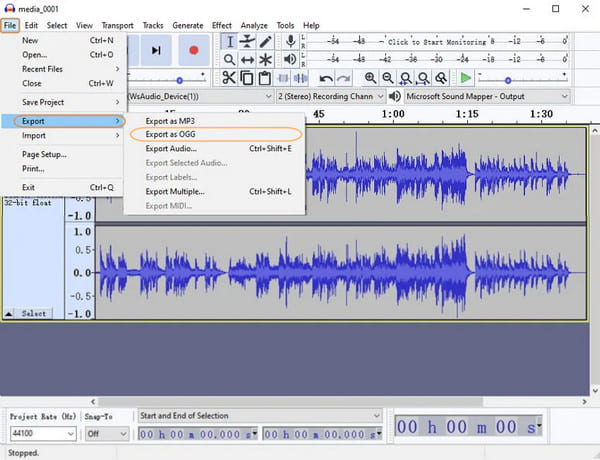This screenshot has height=460, width=600.
Task: Expand the Import submenu
Action: tap(63, 135)
